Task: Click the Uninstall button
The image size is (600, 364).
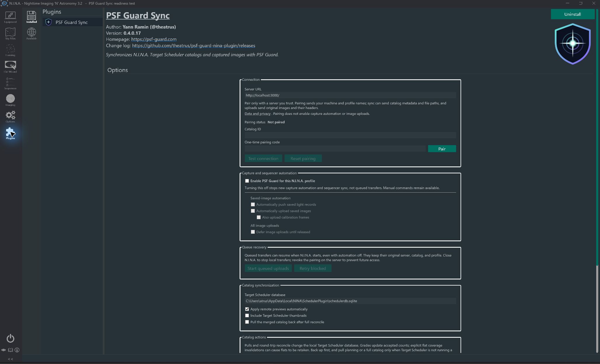Action: 573,14
